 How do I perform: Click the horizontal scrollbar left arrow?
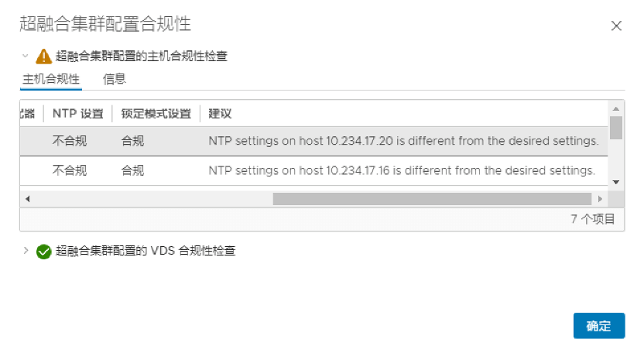click(x=28, y=199)
